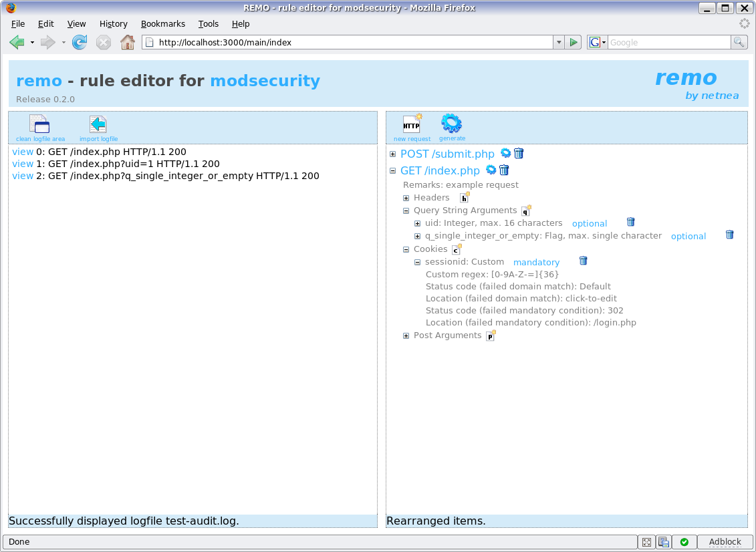This screenshot has width=756, height=552.
Task: Delete the uid argument with its trash icon
Action: click(630, 222)
